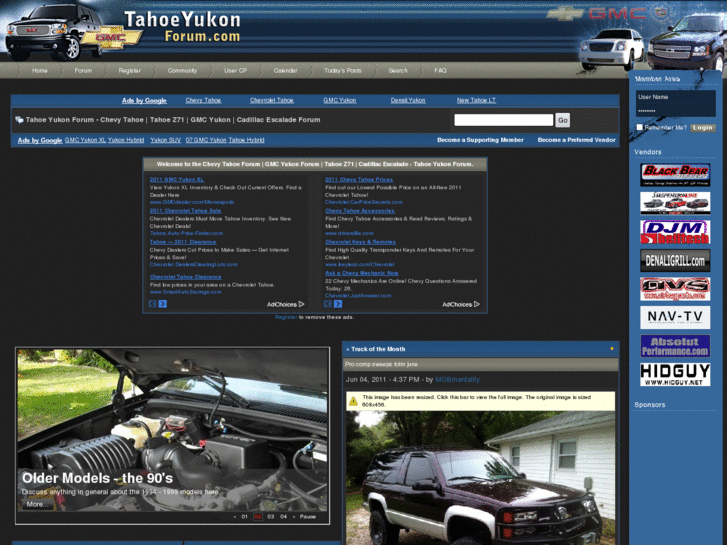Click previous arrow in left ad block
This screenshot has width=727, height=545.
[x=153, y=304]
